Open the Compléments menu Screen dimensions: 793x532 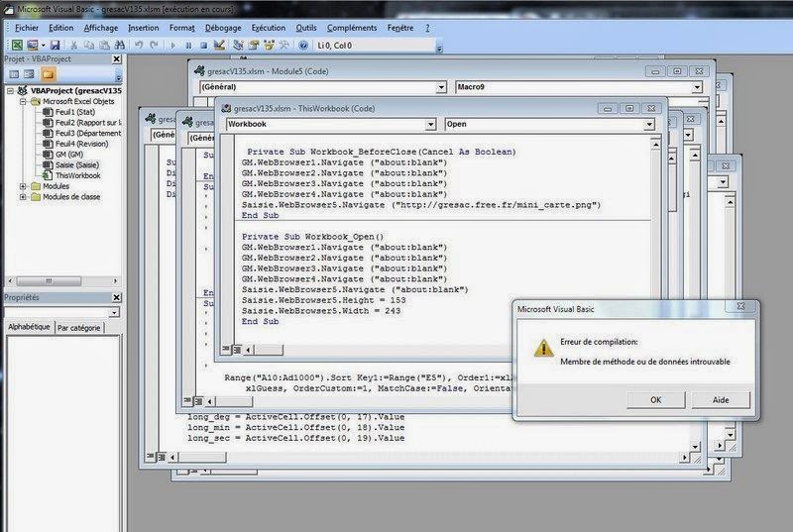tap(352, 28)
